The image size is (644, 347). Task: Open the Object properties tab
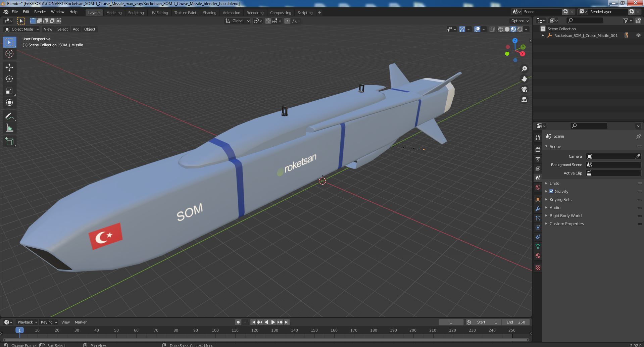pos(538,199)
